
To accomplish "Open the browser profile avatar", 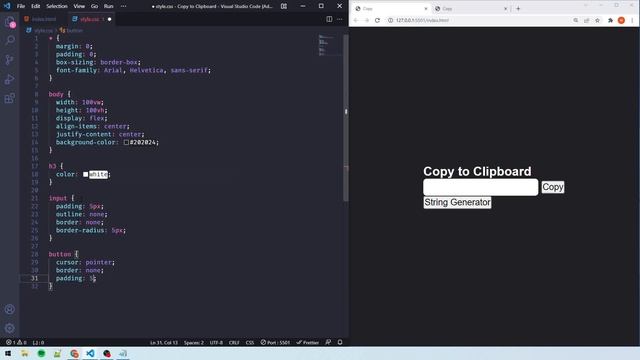I will coord(621,20).
